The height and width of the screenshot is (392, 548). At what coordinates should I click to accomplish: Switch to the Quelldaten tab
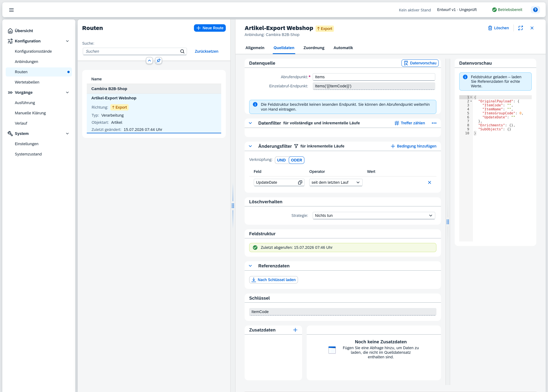(284, 48)
